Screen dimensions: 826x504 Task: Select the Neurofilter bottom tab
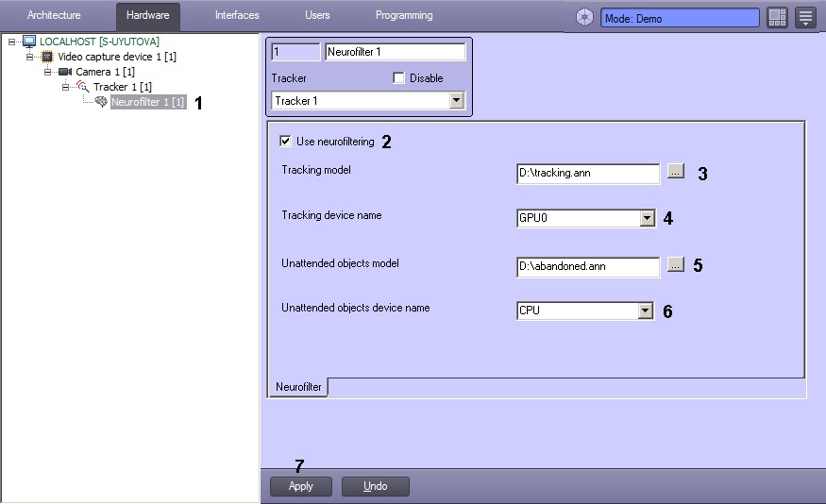tap(298, 387)
